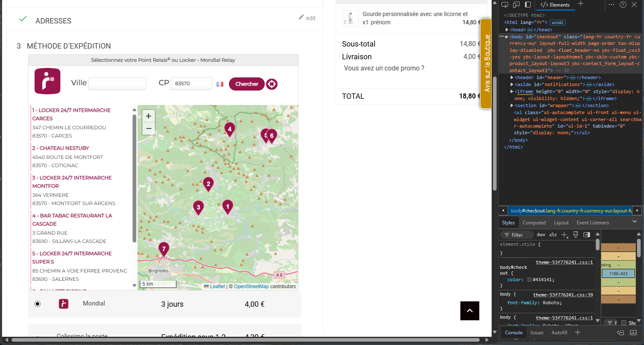
Task: Click the Chercher search button
Action: [x=247, y=84]
